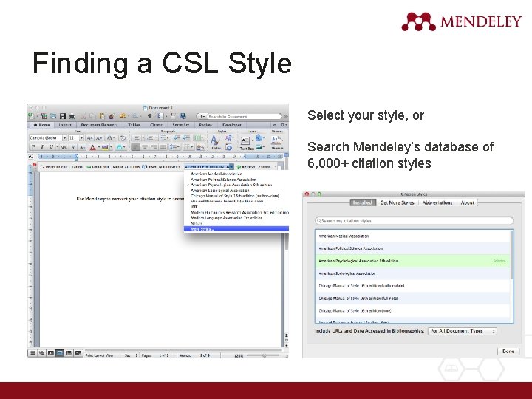The image size is (532, 399).
Task: Switch to the Review ribbon tab
Action: (205, 125)
